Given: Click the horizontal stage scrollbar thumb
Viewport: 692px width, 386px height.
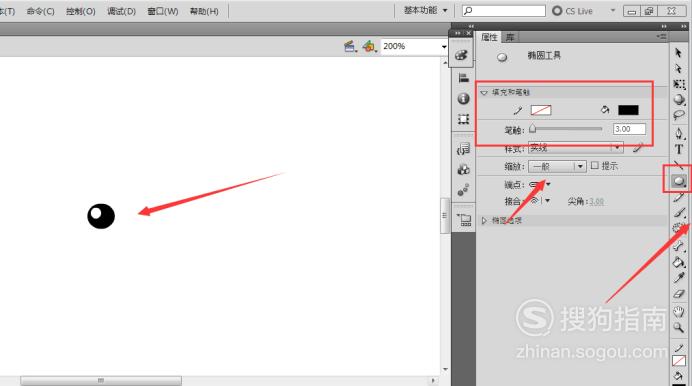Looking at the screenshot, I should (x=101, y=380).
